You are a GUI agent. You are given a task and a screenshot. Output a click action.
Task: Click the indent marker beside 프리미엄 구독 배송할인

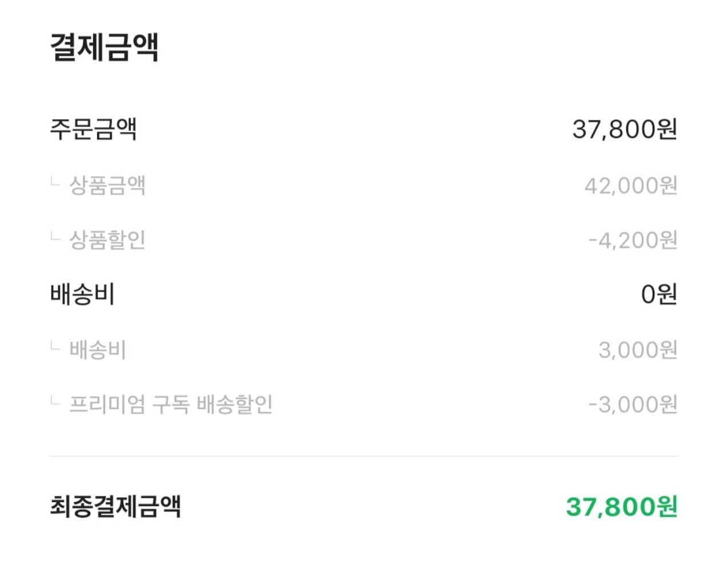click(x=55, y=401)
